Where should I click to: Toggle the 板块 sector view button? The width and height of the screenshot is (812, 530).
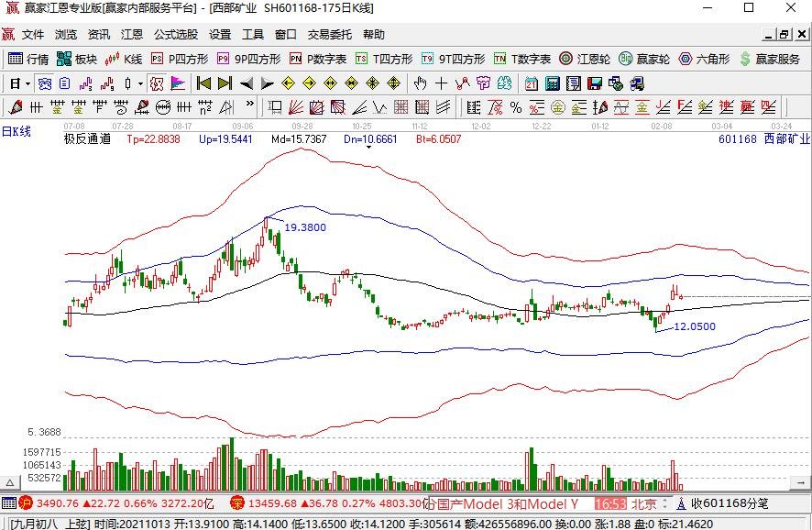coord(77,59)
